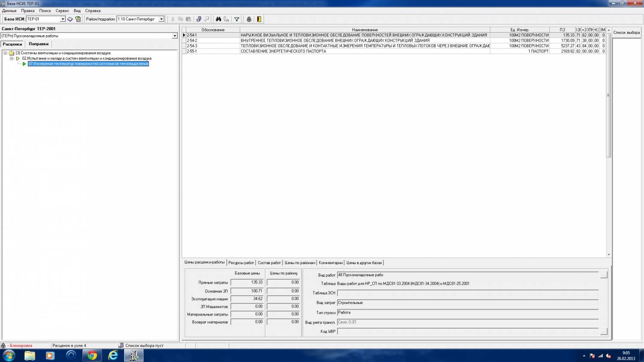Click the list icon beside 'Список выбора пуст'
Screen dimensions: 644x362
coord(121,346)
